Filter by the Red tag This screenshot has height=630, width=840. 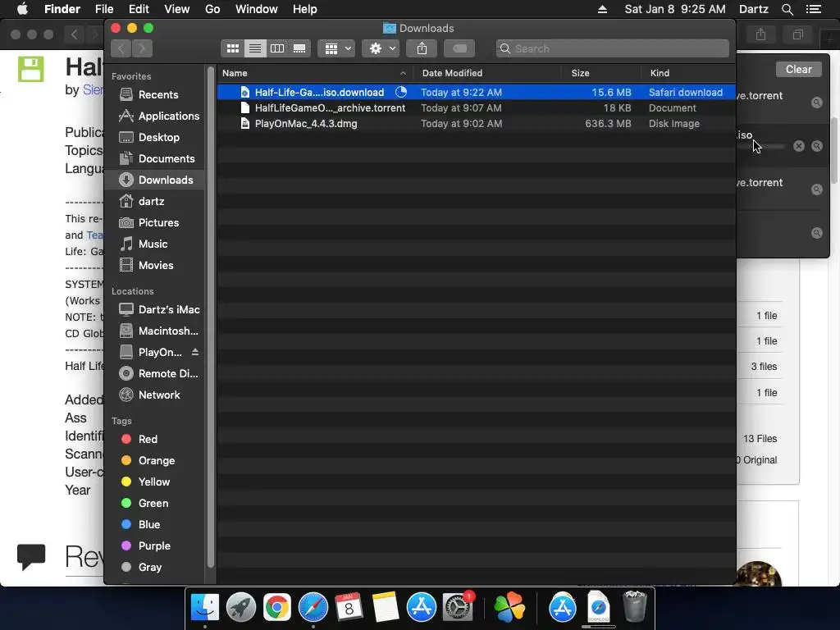[x=155, y=440]
